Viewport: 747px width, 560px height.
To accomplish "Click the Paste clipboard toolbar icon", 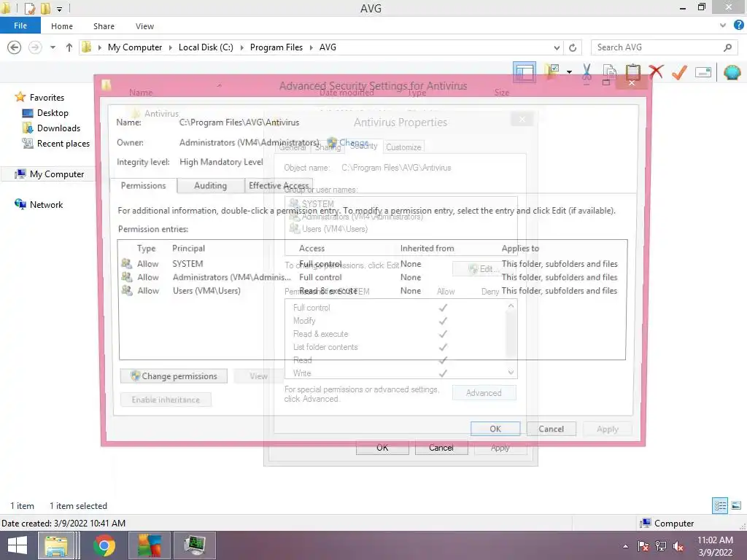I will point(632,72).
